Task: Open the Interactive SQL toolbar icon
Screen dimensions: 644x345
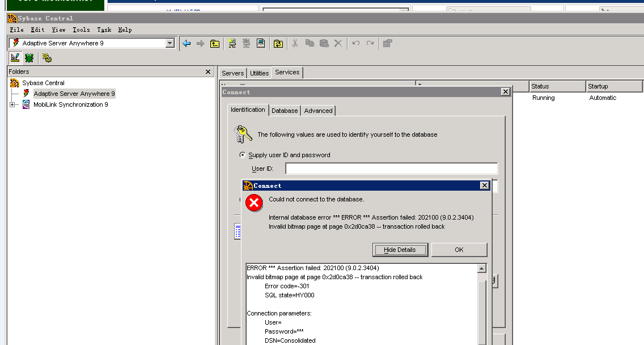Action: click(260, 43)
